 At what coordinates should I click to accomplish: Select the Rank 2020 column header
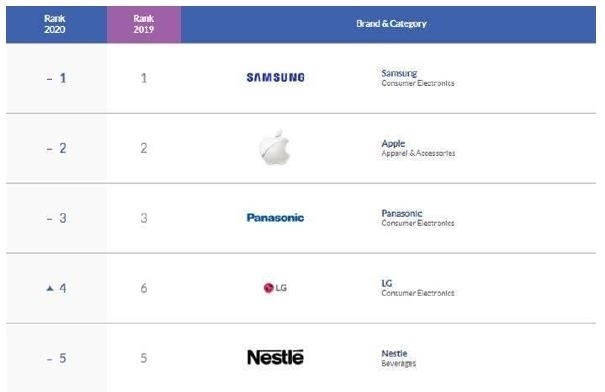(x=56, y=24)
